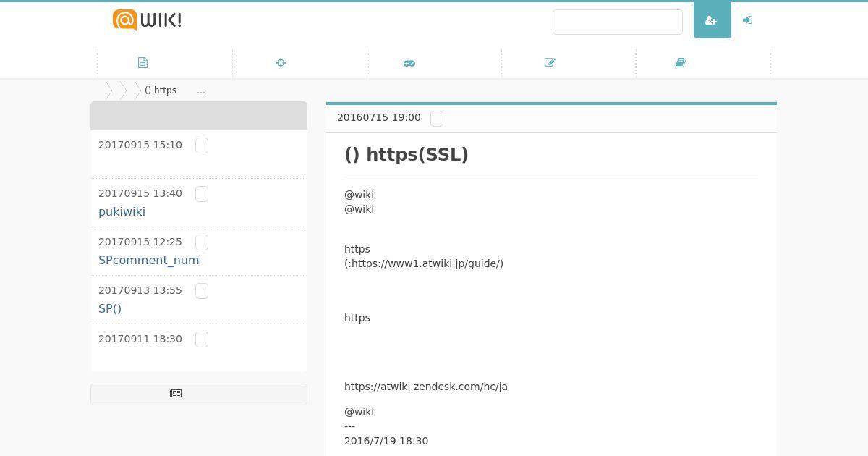Open the gamepad icon menu
868x456 pixels.
point(409,63)
